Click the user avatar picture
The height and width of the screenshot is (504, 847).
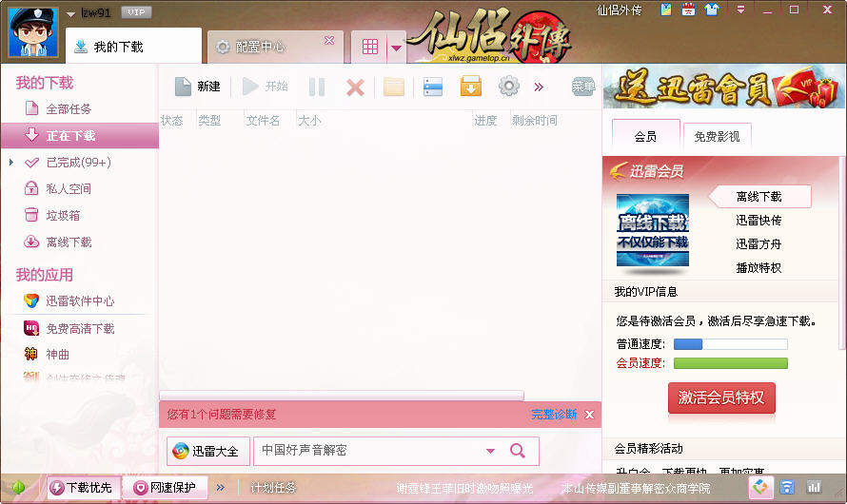click(x=33, y=32)
